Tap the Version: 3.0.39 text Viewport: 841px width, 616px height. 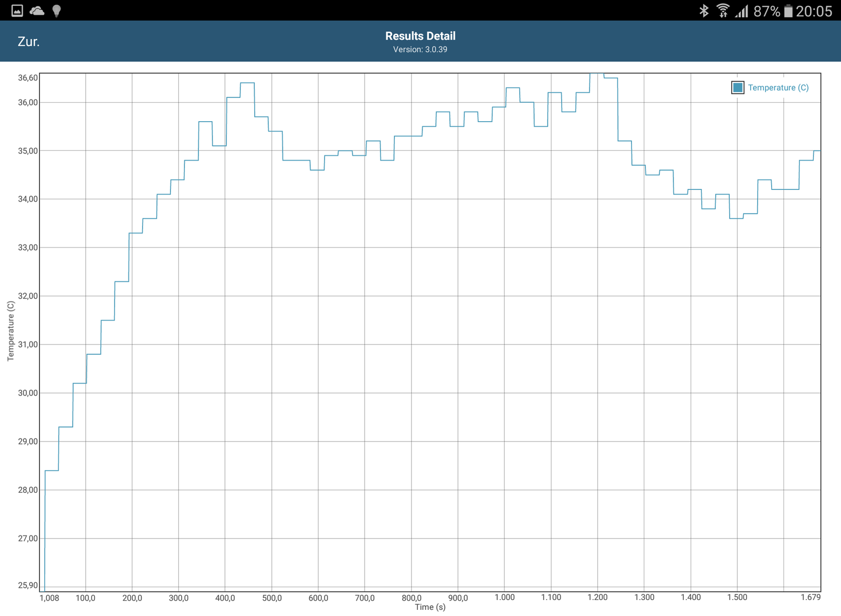coord(420,50)
